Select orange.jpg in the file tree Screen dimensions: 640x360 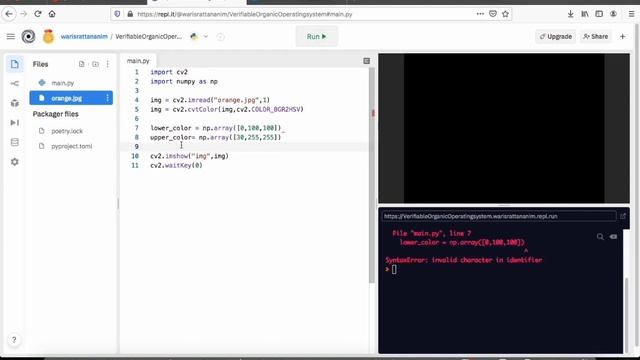66,98
